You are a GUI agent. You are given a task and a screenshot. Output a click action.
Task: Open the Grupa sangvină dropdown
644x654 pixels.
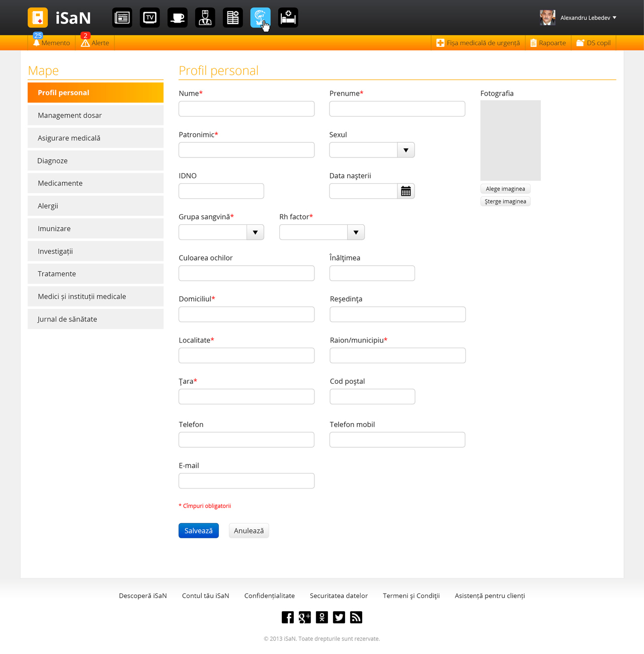[255, 232]
